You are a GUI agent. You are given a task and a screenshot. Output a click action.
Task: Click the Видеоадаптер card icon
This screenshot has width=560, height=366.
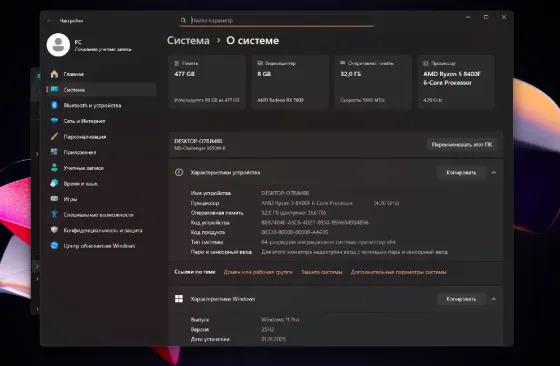coord(260,63)
